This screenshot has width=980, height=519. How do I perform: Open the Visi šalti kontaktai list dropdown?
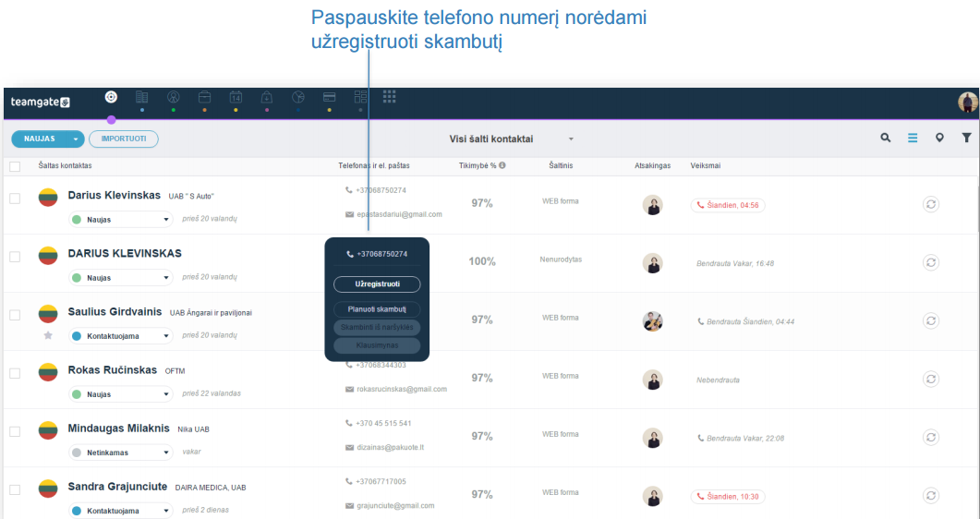[511, 139]
